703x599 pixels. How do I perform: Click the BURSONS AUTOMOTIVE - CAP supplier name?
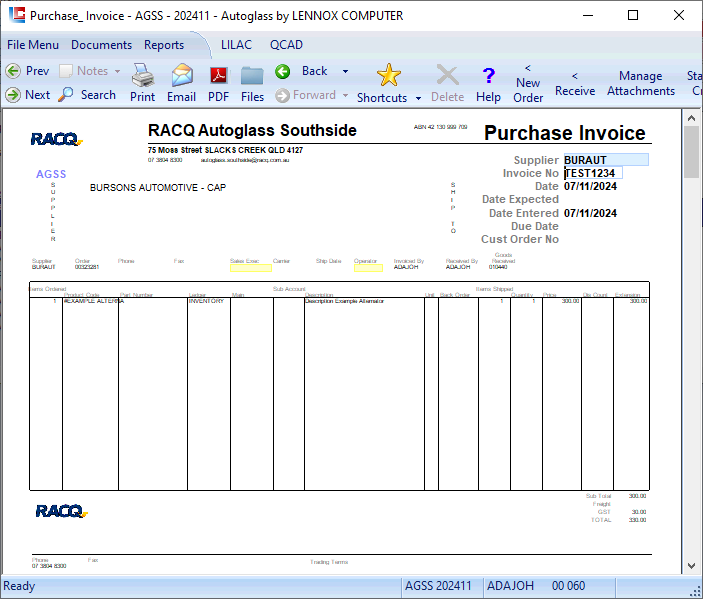pyautogui.click(x=158, y=188)
